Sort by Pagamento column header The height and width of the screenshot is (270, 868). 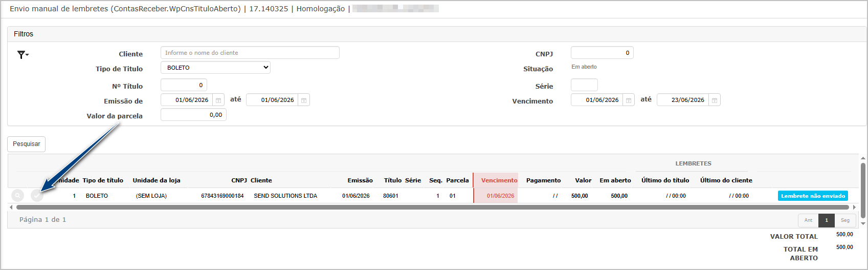543,180
